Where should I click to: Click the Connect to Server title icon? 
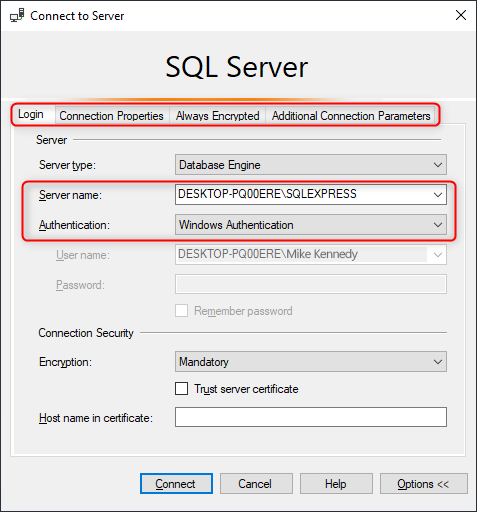click(17, 15)
